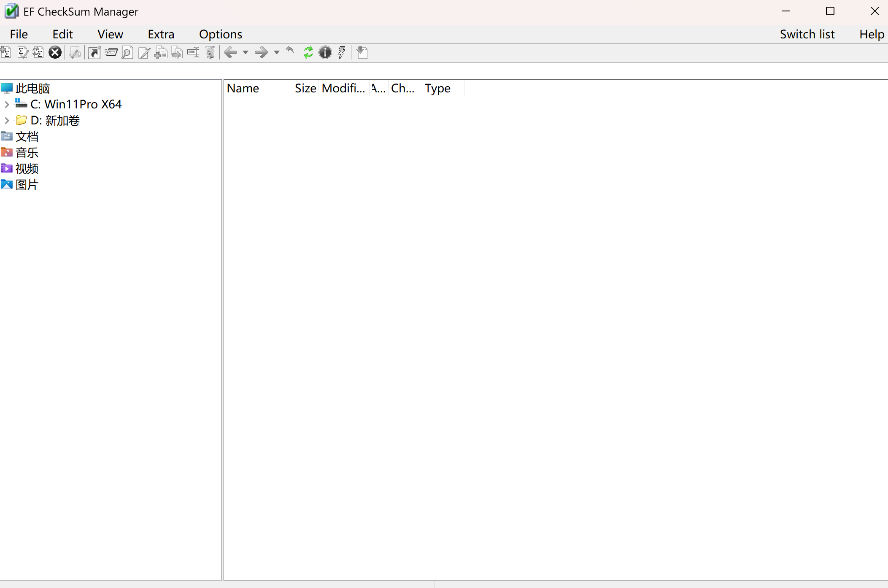Click the move files toolbar icon
This screenshot has width=888, height=588.
(177, 52)
